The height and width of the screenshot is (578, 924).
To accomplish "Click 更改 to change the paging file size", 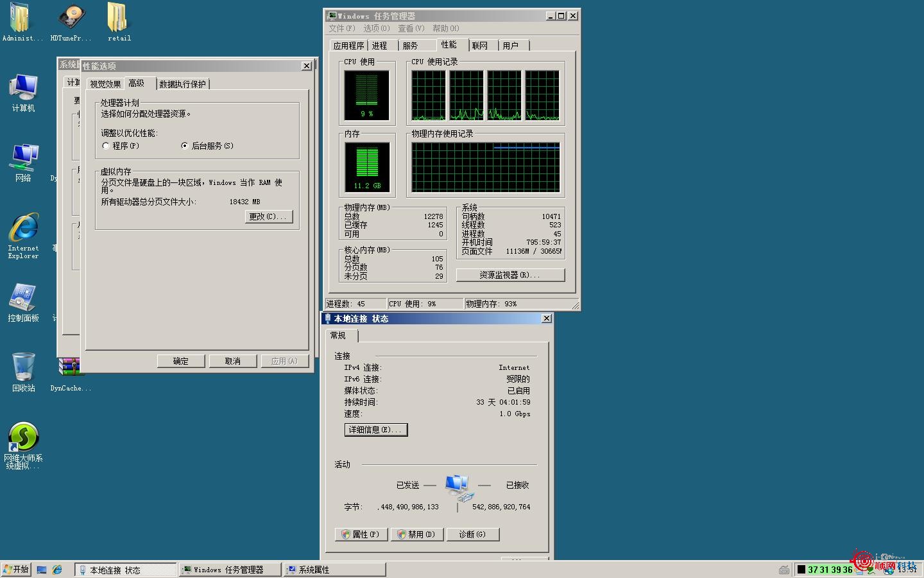I will pos(269,216).
